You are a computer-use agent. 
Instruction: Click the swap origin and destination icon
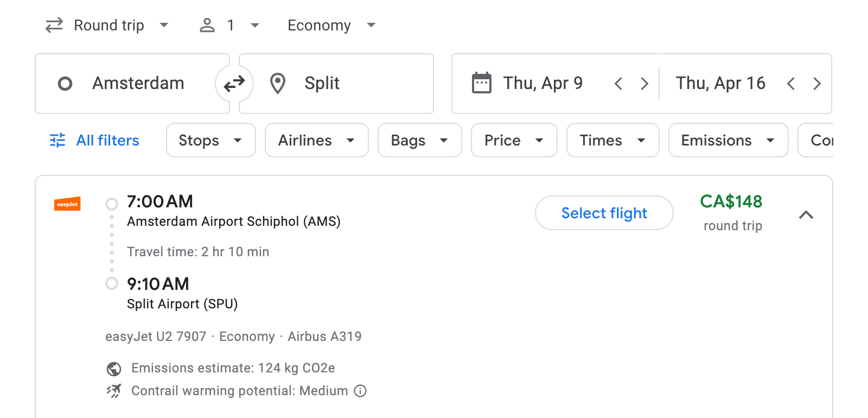coord(234,83)
